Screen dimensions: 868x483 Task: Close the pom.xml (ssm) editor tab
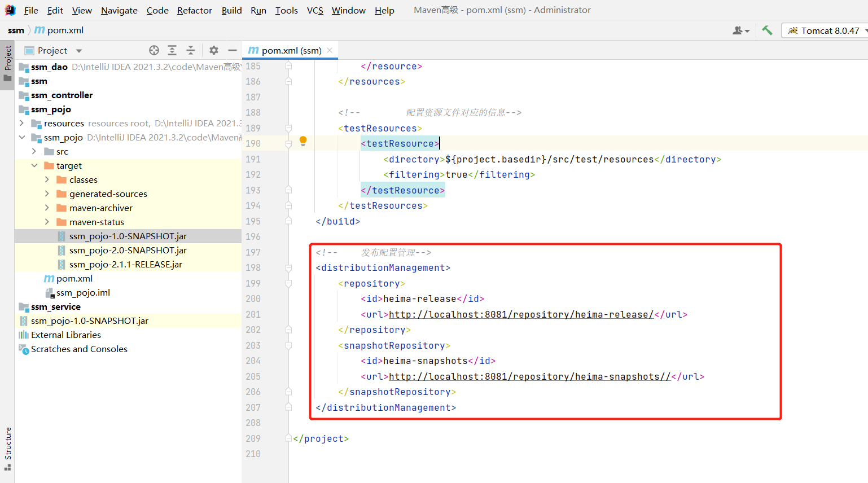tap(330, 50)
